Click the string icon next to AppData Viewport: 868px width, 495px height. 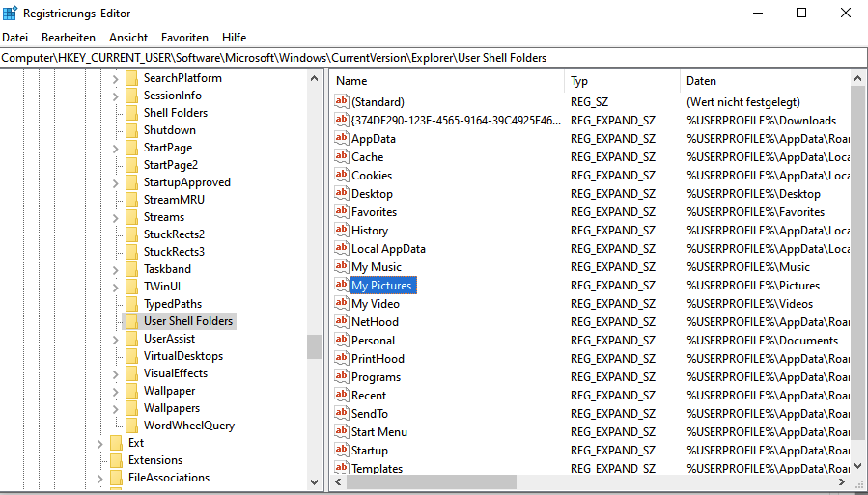coord(342,138)
